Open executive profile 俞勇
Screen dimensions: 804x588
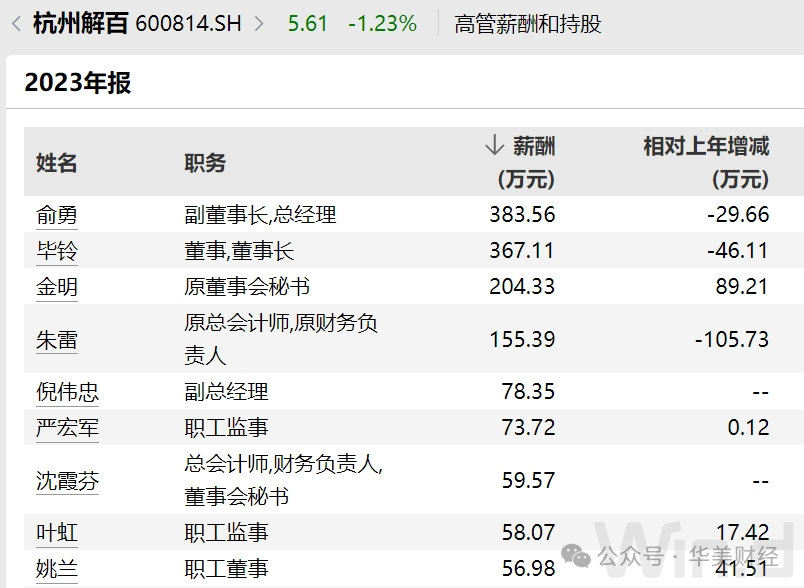tap(57, 215)
